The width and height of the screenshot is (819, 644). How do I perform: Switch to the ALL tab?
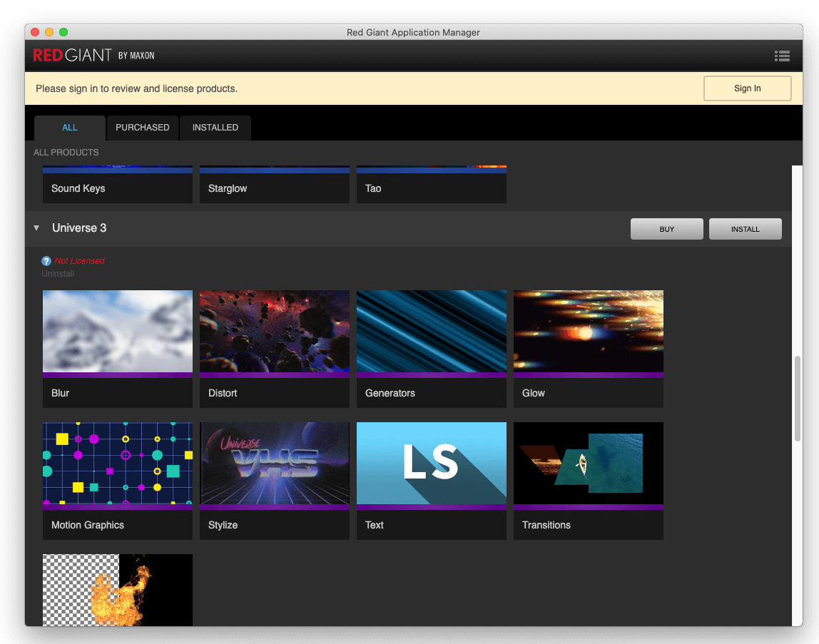tap(69, 128)
